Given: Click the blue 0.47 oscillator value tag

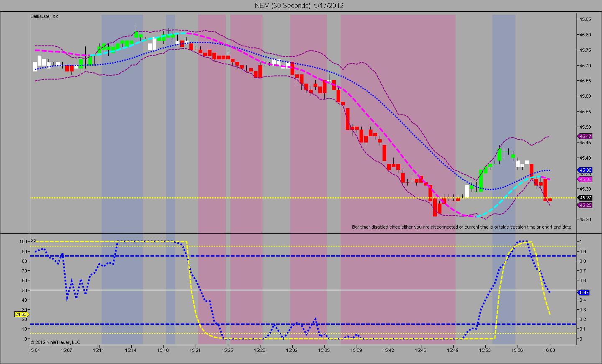Looking at the screenshot, I should click(x=584, y=293).
